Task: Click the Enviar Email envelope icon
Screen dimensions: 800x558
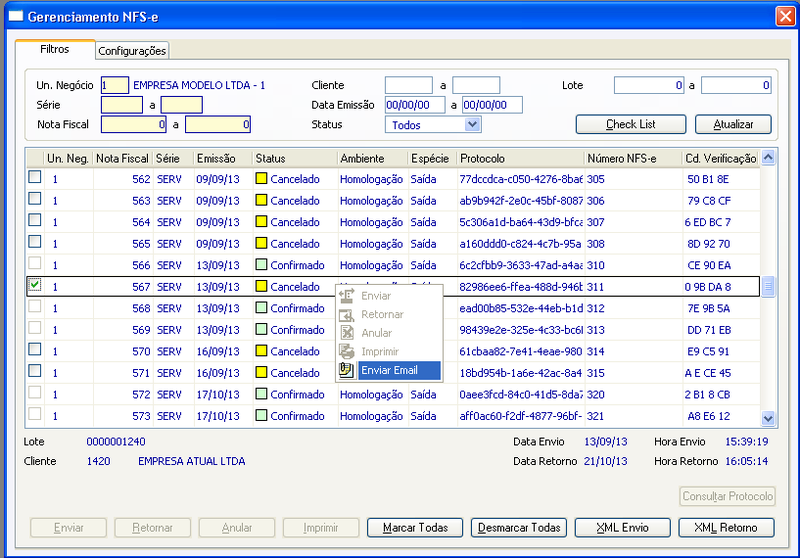Action: pos(347,370)
